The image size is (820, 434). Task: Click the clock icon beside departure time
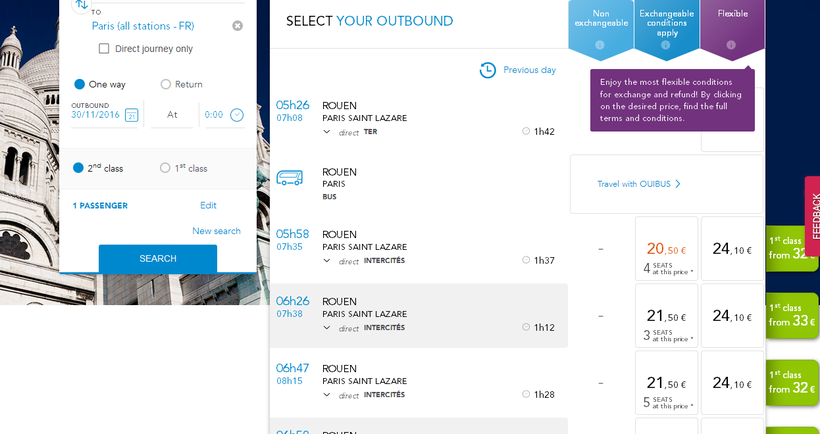coord(237,115)
